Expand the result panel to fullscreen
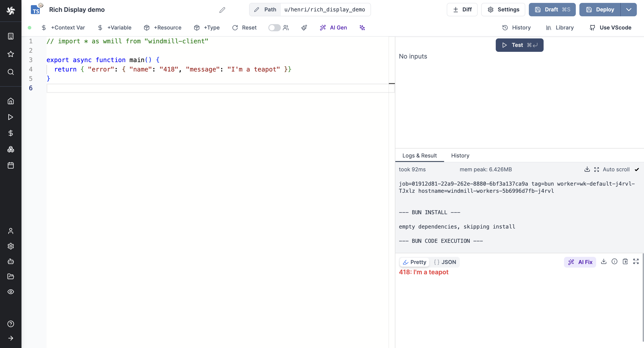The height and width of the screenshot is (348, 644). pos(636,261)
